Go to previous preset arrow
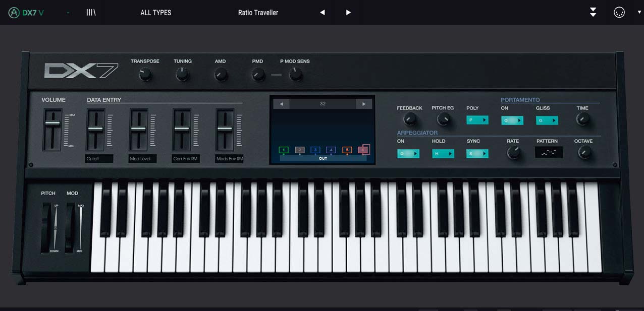 [x=323, y=13]
